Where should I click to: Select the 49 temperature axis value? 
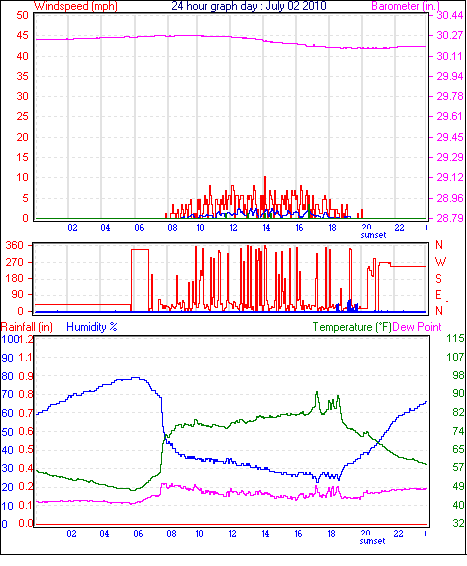458,486
